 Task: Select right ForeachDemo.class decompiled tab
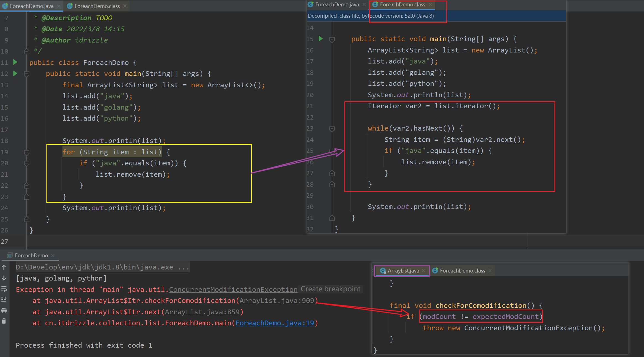[402, 4]
